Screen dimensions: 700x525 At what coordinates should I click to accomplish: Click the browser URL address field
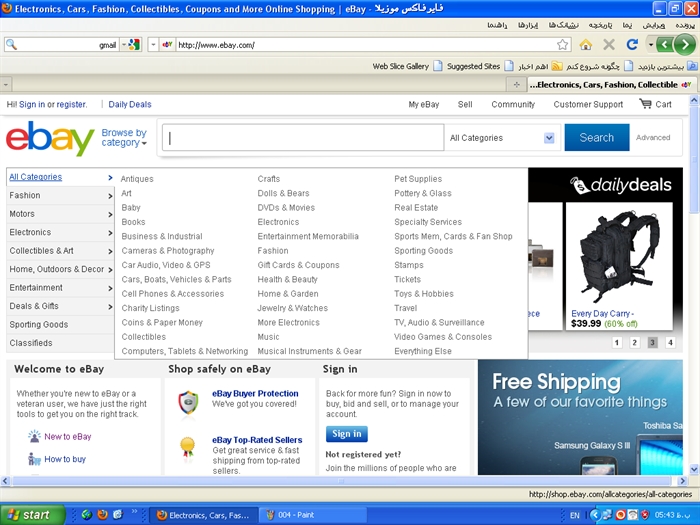click(366, 45)
